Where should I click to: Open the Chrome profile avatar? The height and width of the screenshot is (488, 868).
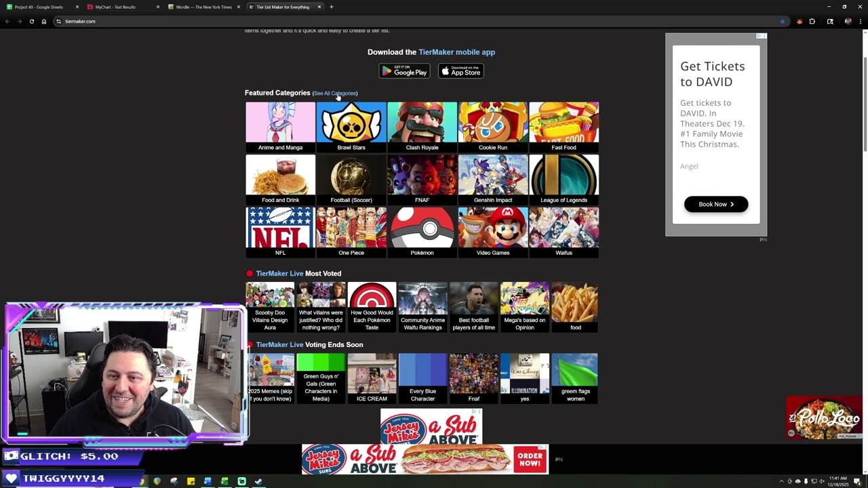click(848, 21)
